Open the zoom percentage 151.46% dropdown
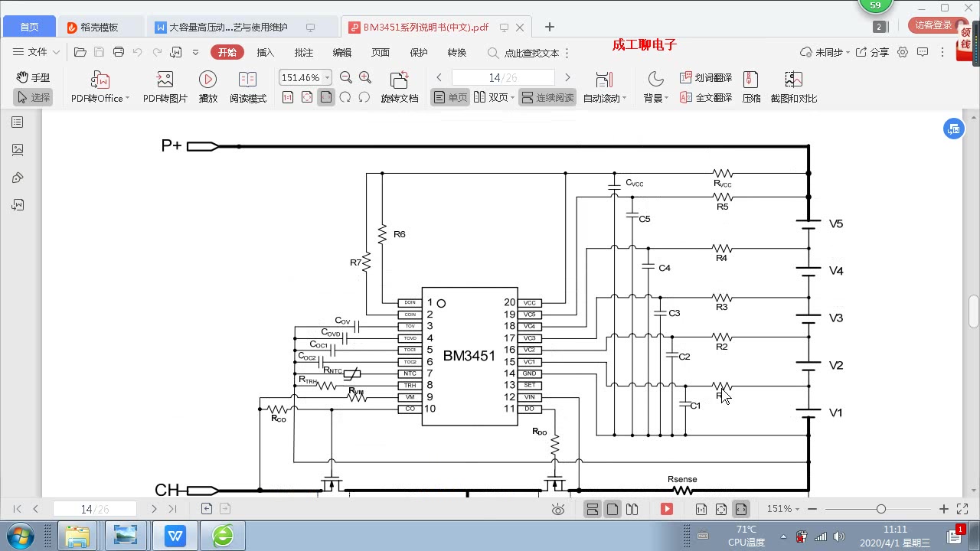 [x=328, y=77]
